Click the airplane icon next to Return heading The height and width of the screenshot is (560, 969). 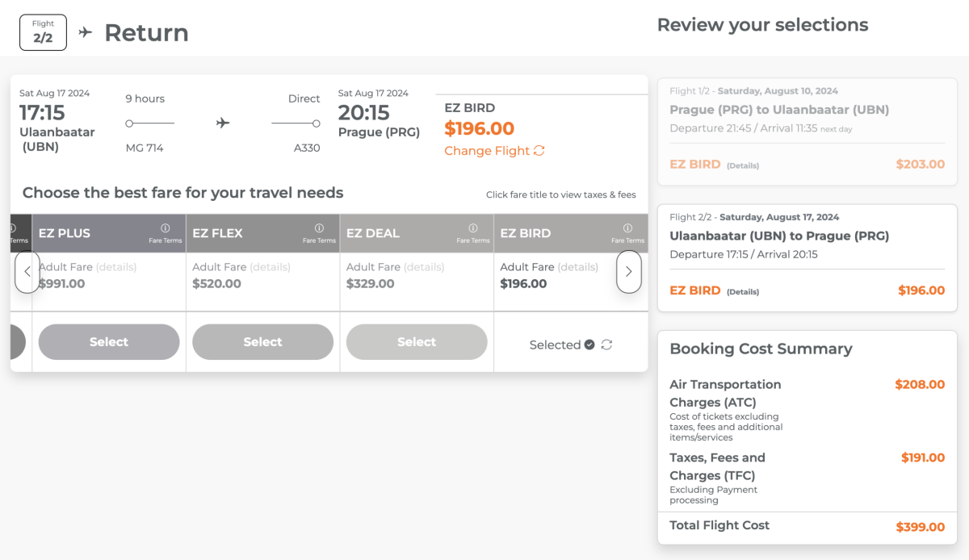[86, 32]
